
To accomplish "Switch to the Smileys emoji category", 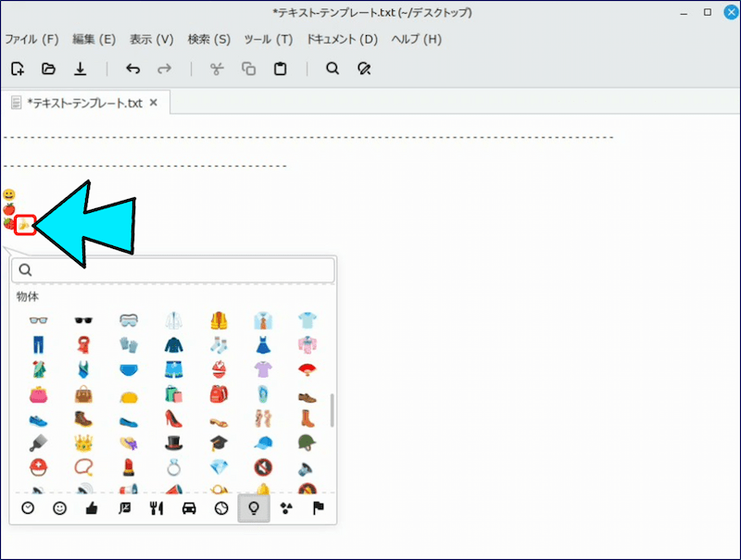I will (59, 508).
